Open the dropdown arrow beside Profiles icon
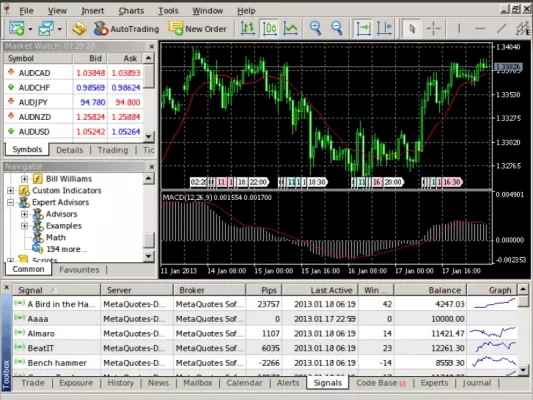 60,29
